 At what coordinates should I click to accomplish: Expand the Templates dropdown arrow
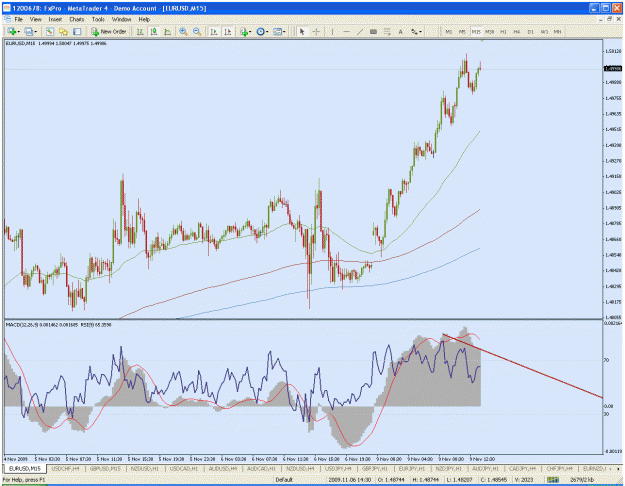tap(284, 32)
